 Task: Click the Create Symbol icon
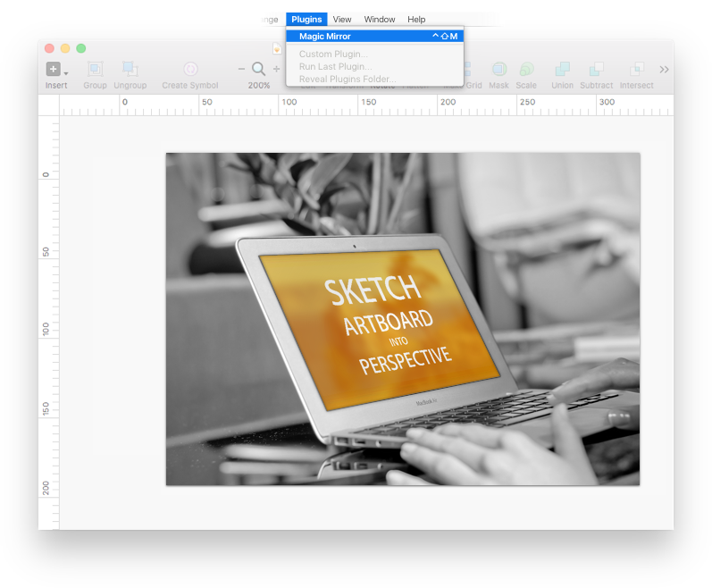[x=190, y=69]
